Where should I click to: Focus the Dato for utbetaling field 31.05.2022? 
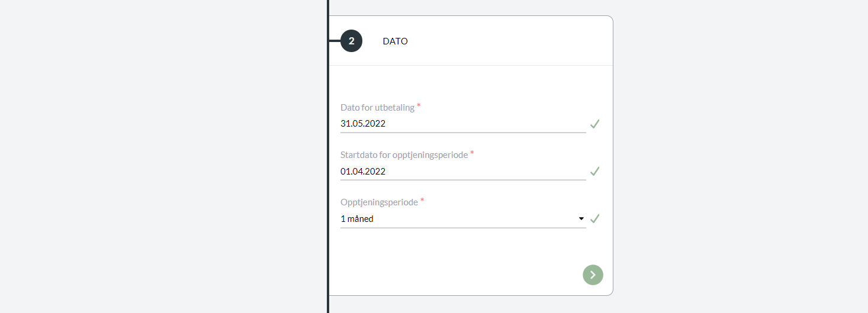click(x=463, y=124)
